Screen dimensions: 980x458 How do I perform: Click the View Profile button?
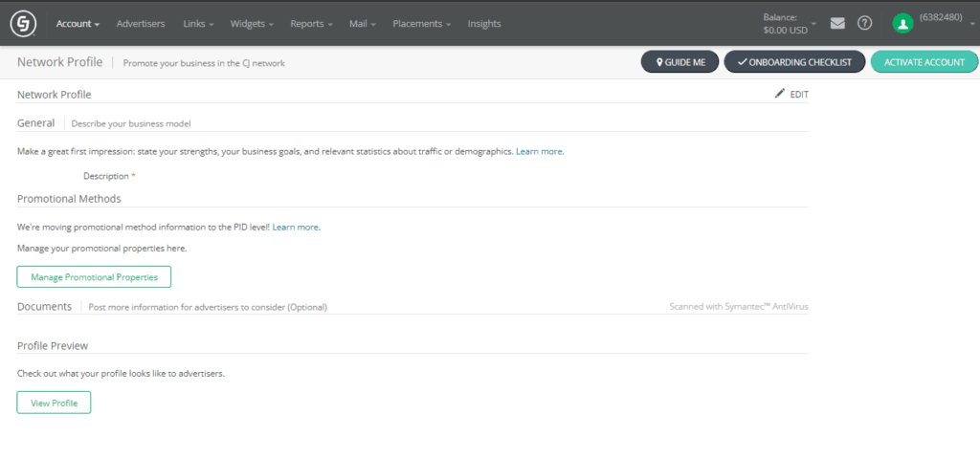pos(54,403)
